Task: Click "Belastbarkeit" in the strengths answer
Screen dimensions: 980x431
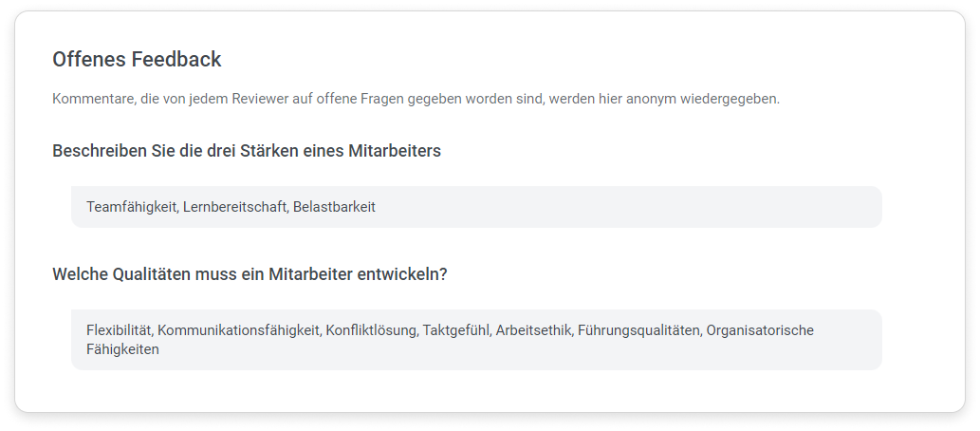Action: (334, 207)
